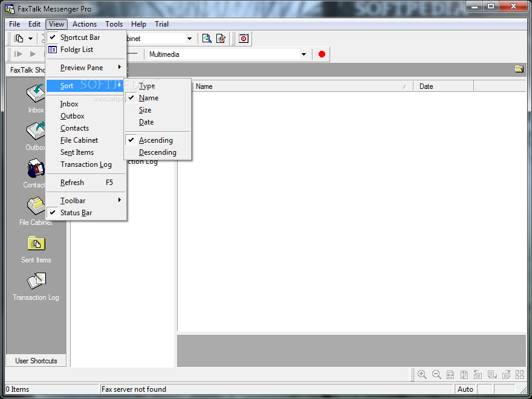This screenshot has height=399, width=532.
Task: Open the Contacts shortcut icon
Action: [x=36, y=168]
